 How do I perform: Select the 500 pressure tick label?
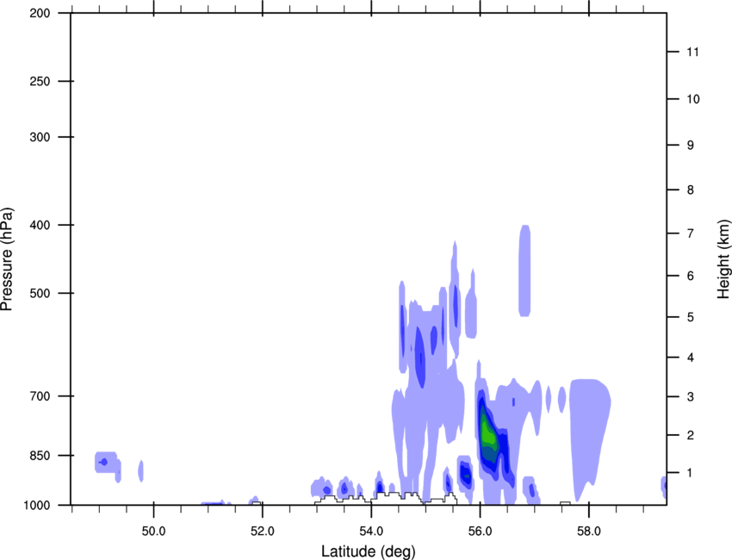tap(40, 293)
